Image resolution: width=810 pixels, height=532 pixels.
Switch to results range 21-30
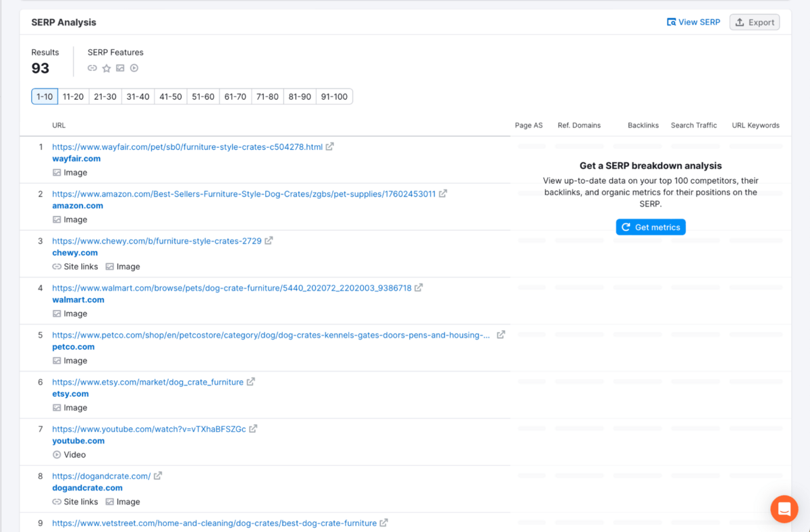(105, 97)
